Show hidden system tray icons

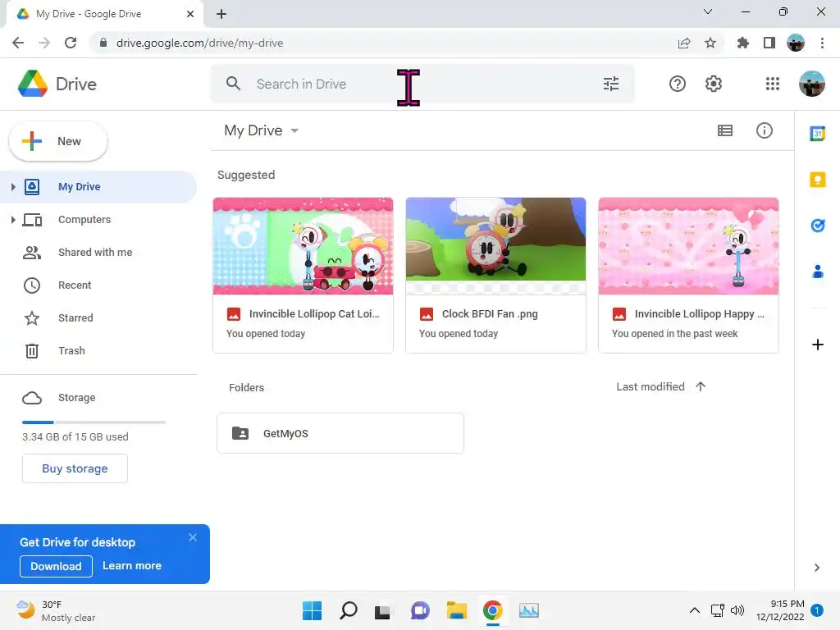[x=694, y=610]
